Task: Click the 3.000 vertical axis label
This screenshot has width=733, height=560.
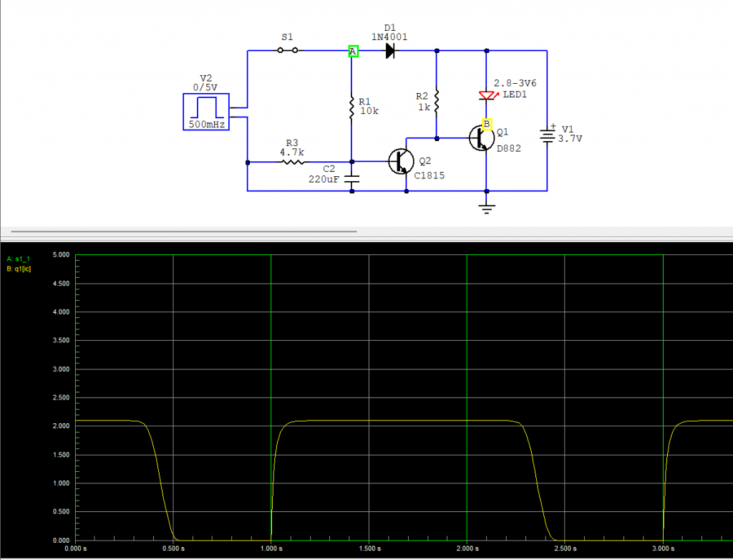Action: coord(62,369)
